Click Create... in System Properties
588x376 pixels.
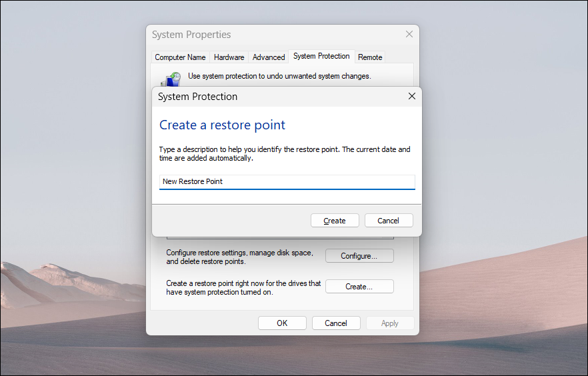(x=359, y=287)
